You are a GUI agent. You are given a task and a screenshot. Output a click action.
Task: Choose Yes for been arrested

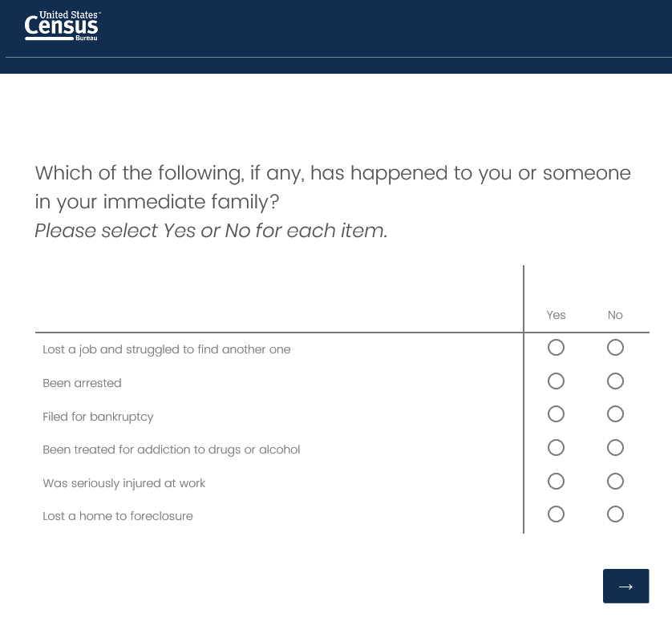coord(556,381)
